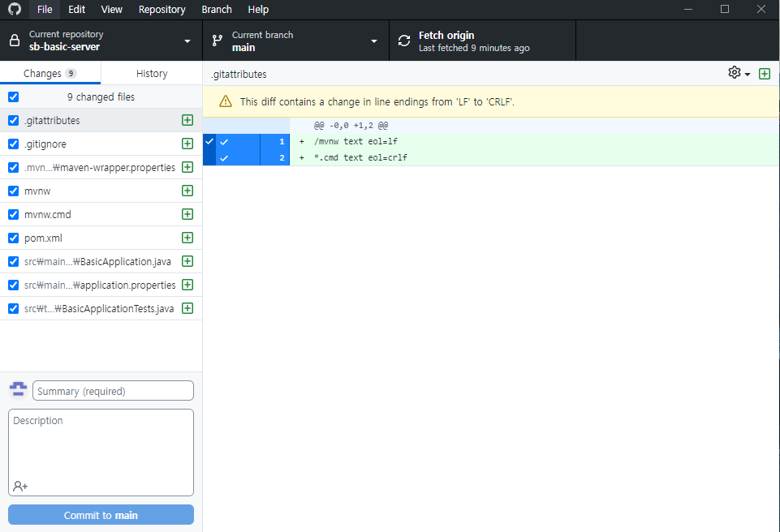Click the GitHub logo icon
This screenshot has height=532, width=780.
click(15, 9)
